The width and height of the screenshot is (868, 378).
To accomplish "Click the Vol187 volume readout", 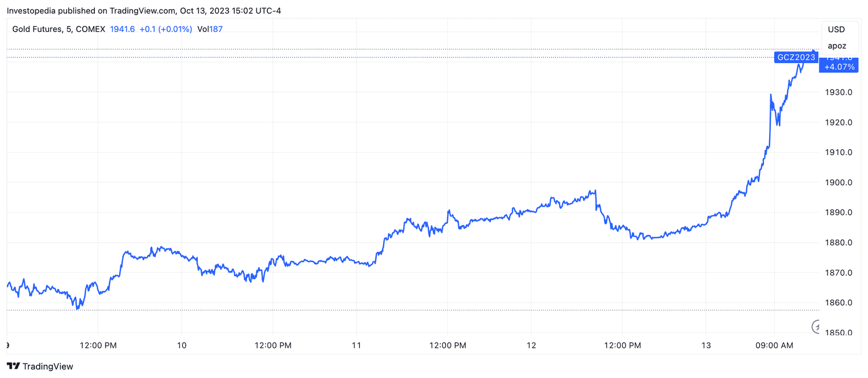I will click(209, 29).
